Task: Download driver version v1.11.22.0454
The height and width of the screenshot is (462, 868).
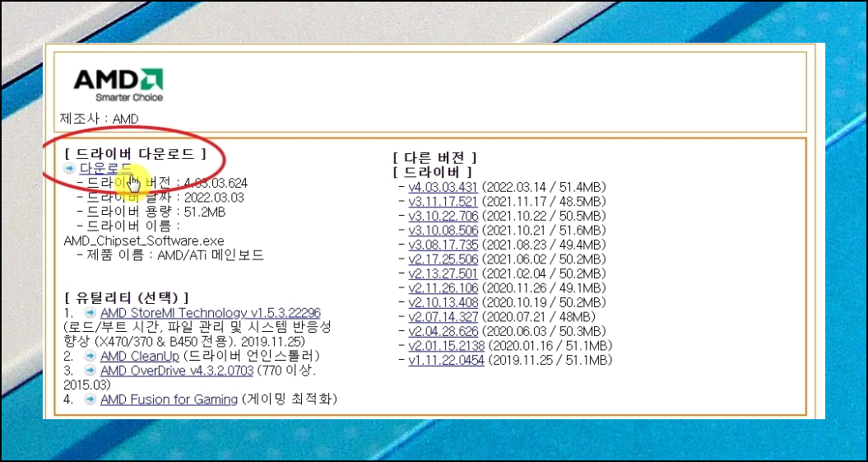Action: [446, 360]
